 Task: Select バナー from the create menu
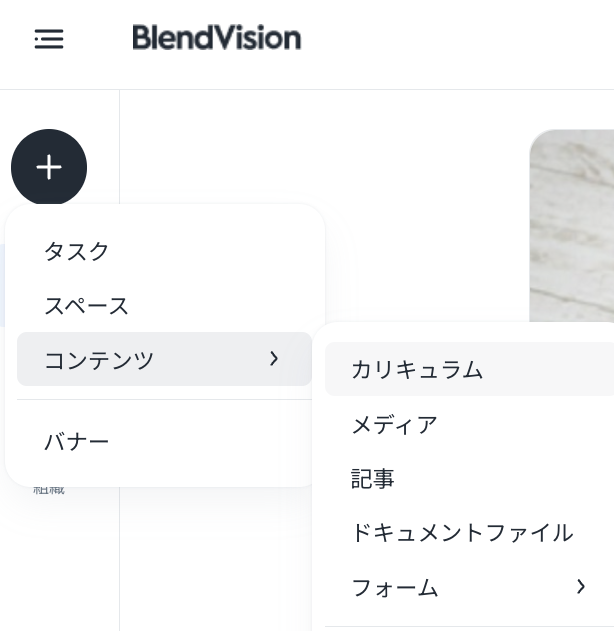(77, 441)
